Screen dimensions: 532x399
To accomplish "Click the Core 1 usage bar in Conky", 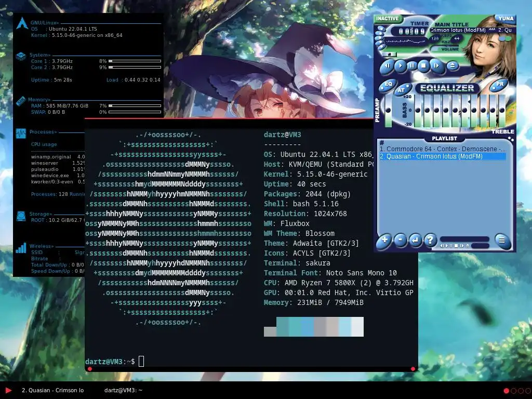I will (135, 61).
